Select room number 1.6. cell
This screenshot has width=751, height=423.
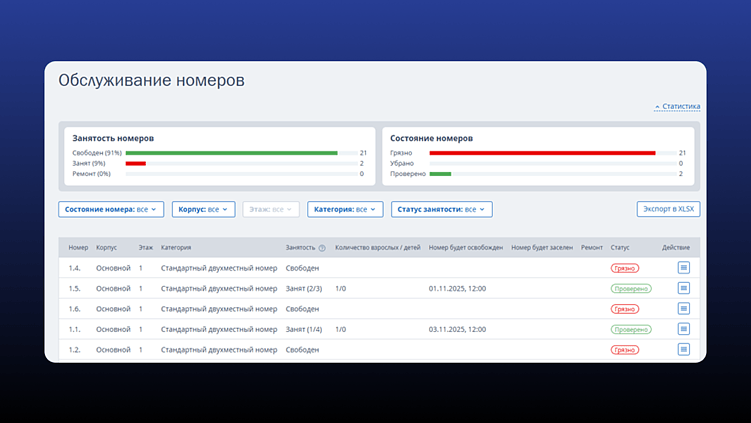point(74,309)
